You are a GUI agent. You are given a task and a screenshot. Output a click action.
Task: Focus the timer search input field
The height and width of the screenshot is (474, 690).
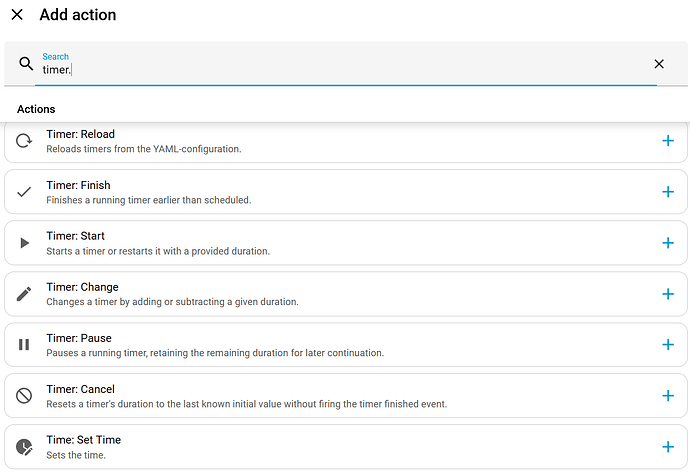(340, 70)
